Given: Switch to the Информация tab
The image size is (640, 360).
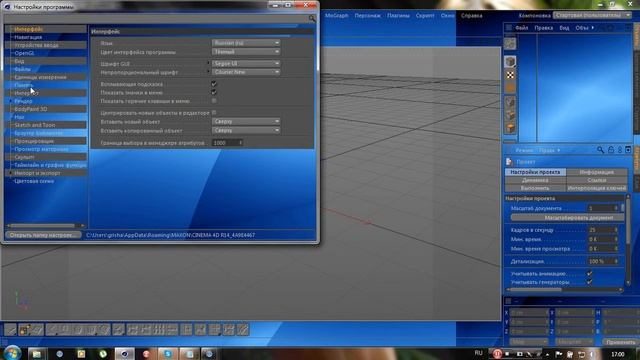Looking at the screenshot, I should (x=596, y=172).
